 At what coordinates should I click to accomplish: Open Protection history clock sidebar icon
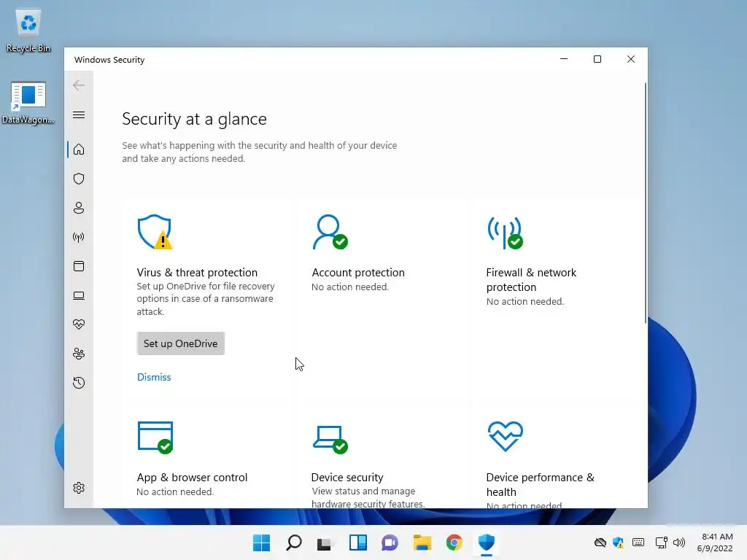tap(79, 382)
